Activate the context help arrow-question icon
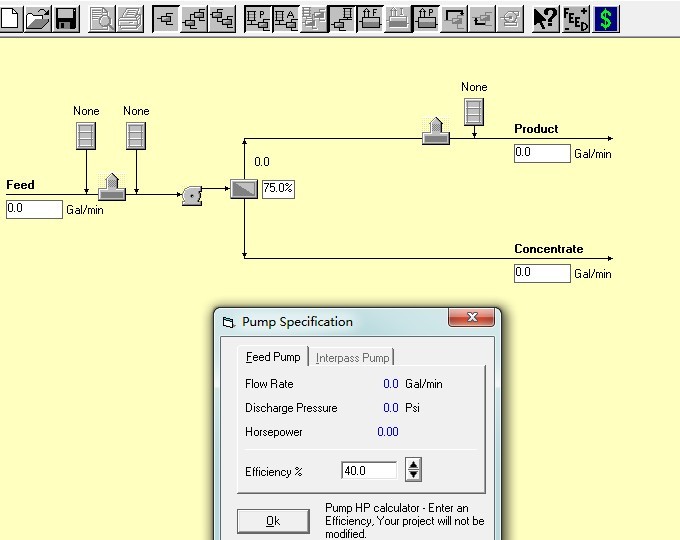Image resolution: width=680 pixels, height=540 pixels. point(546,19)
